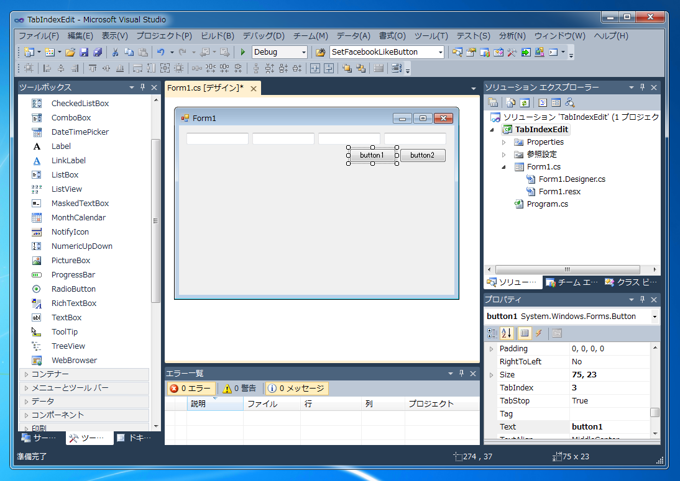Click the Save All toolbar icon
The width and height of the screenshot is (680, 481).
97,52
